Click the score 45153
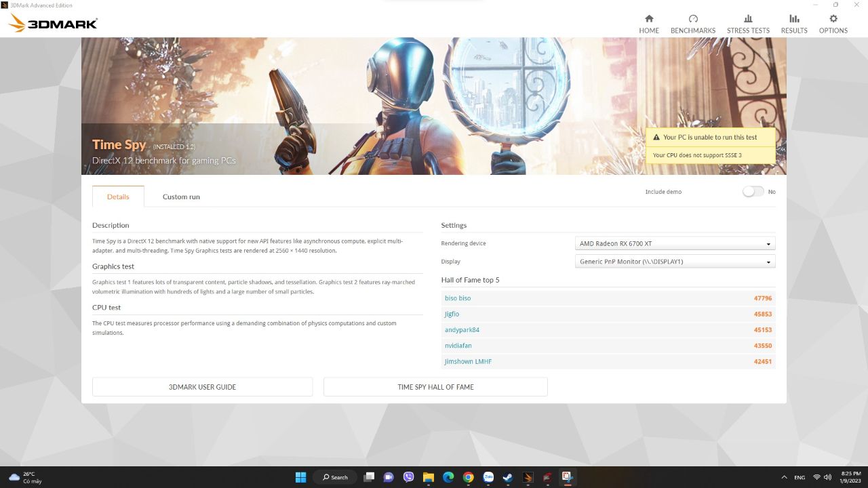Viewport: 868px width, 488px height. [763, 330]
